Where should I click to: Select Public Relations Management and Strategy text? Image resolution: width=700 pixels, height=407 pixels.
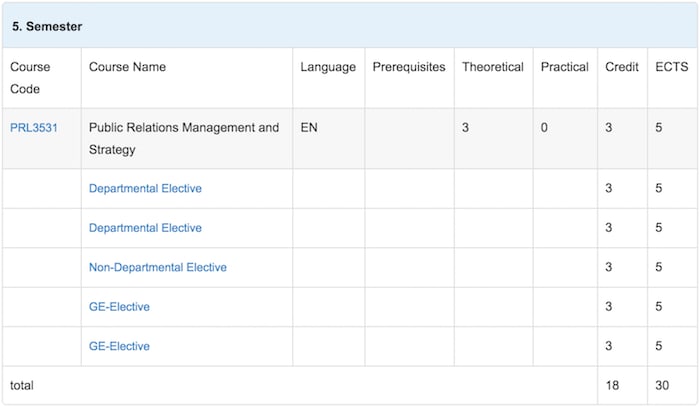pyautogui.click(x=184, y=138)
